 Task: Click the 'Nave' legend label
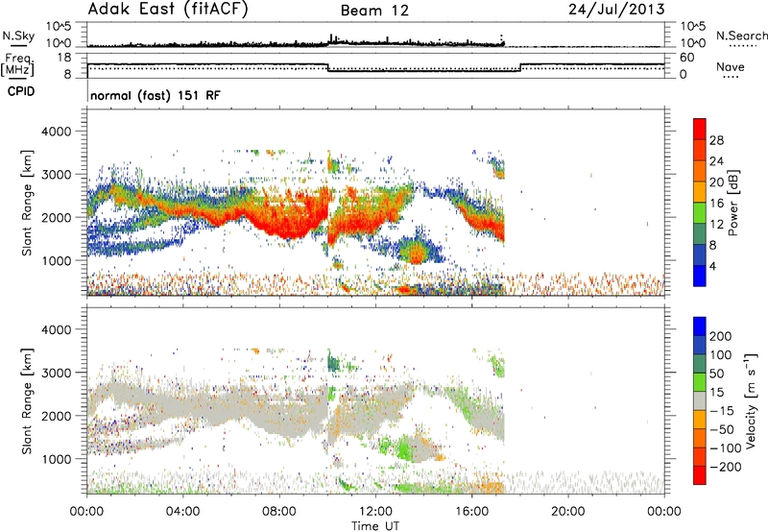click(x=731, y=67)
